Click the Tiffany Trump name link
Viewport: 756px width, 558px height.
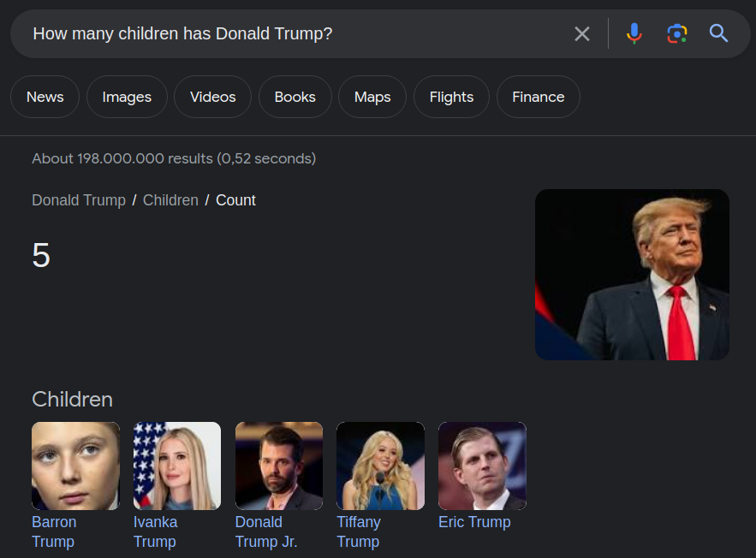click(359, 531)
